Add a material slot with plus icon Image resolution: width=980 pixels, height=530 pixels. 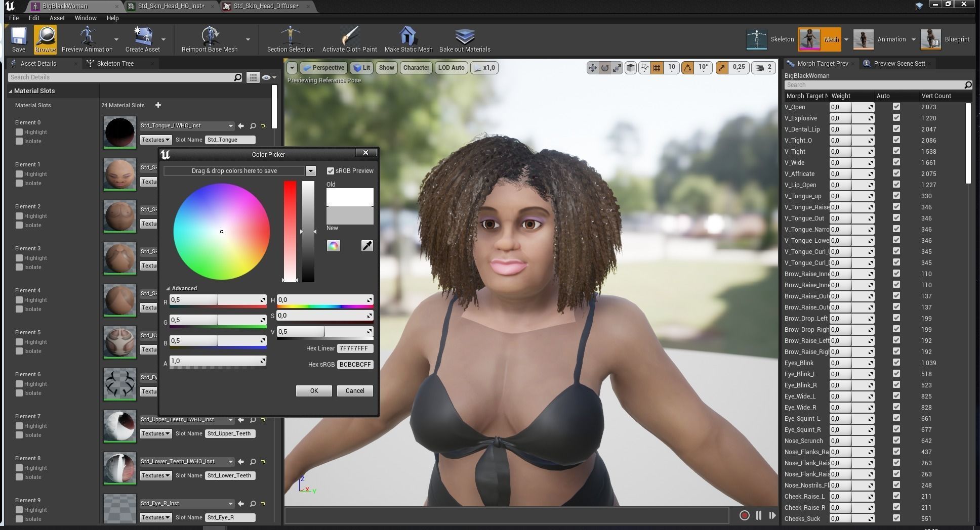coord(158,105)
